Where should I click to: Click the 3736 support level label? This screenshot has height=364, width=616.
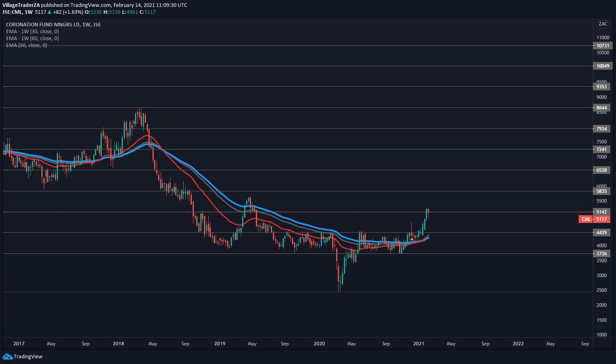point(602,254)
